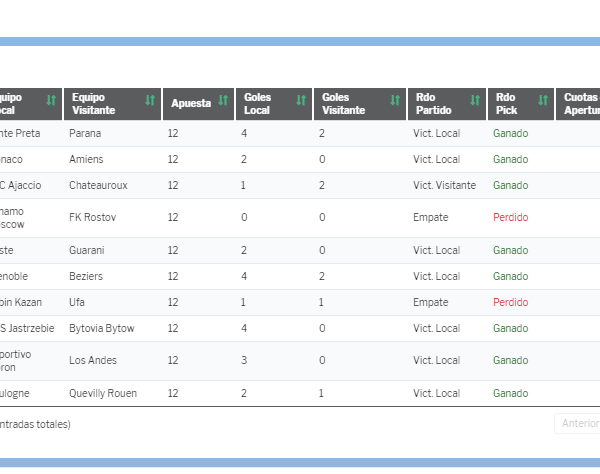Click Apuesta value 12 in Parana row
600x474 pixels.
click(x=173, y=133)
